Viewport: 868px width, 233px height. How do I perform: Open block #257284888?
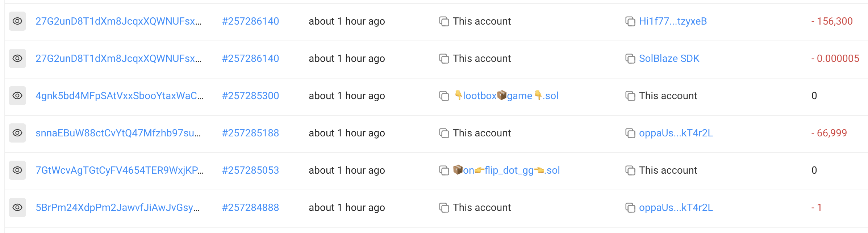(x=250, y=208)
